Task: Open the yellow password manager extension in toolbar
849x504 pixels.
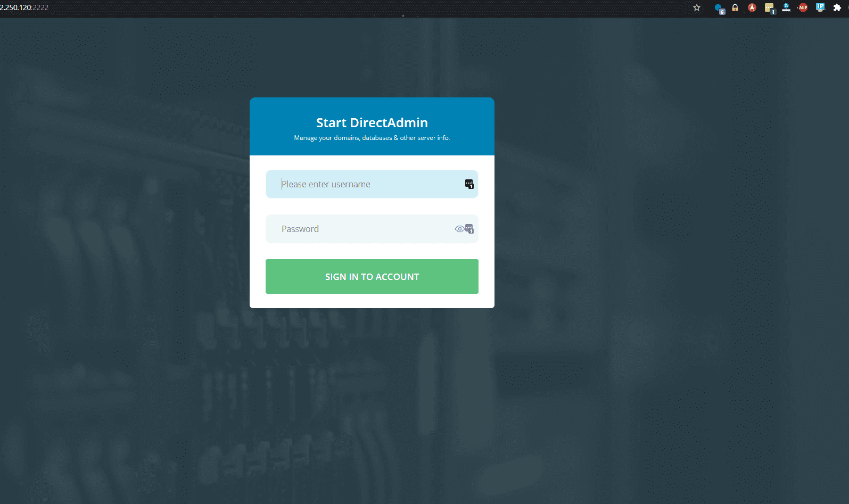Action: point(769,7)
